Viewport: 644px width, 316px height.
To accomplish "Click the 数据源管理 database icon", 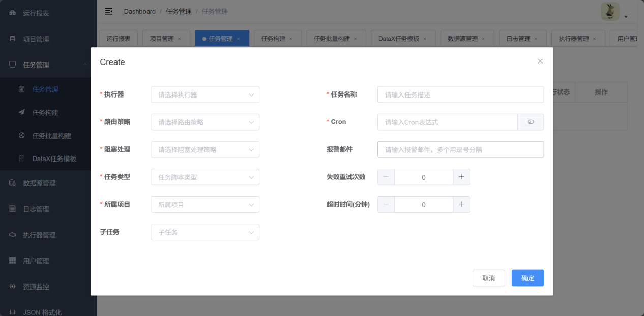I will (x=13, y=183).
